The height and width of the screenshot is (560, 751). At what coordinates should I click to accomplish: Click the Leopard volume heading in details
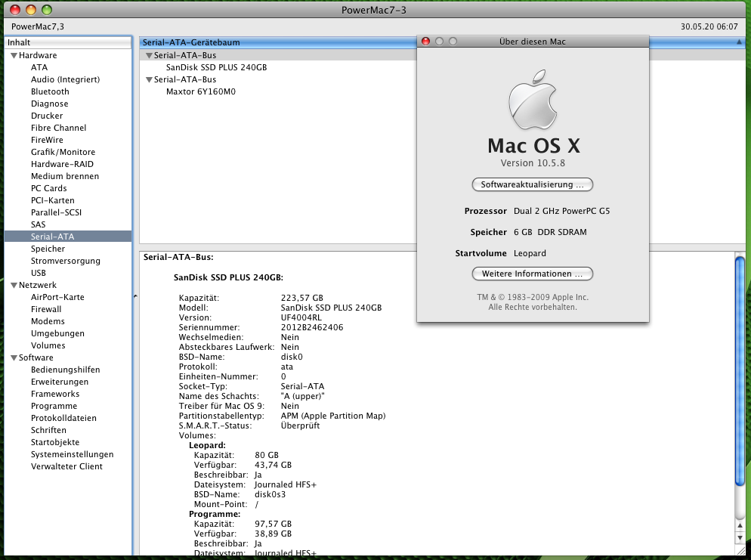(x=207, y=446)
